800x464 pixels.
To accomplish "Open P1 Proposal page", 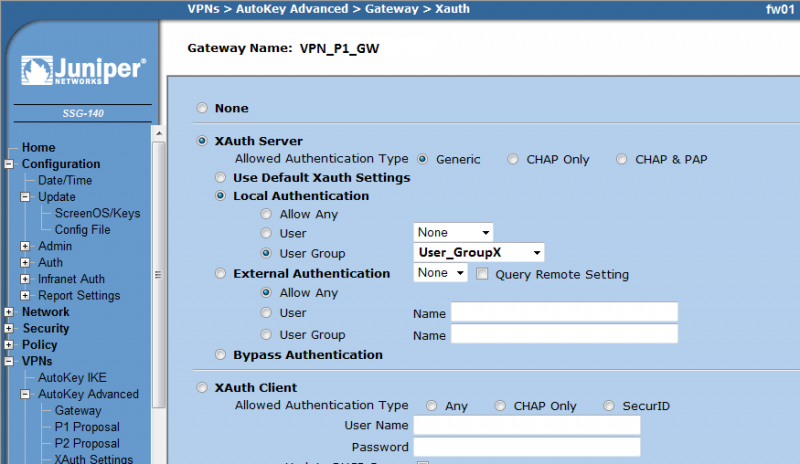I will (87, 427).
